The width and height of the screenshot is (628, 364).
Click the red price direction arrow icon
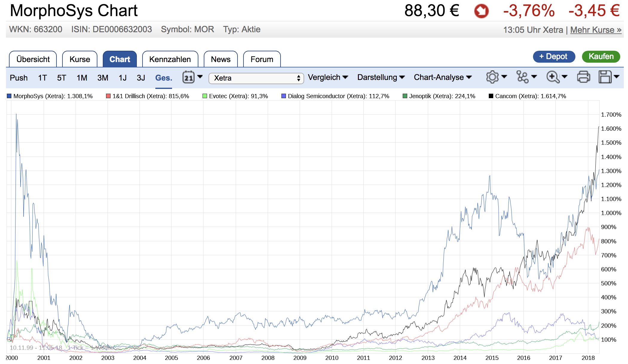[x=481, y=11]
